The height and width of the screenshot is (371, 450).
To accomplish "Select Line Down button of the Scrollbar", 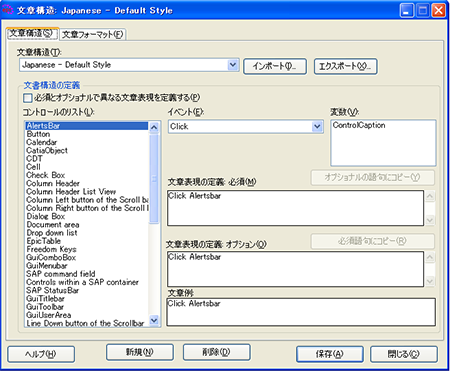I will (86, 323).
